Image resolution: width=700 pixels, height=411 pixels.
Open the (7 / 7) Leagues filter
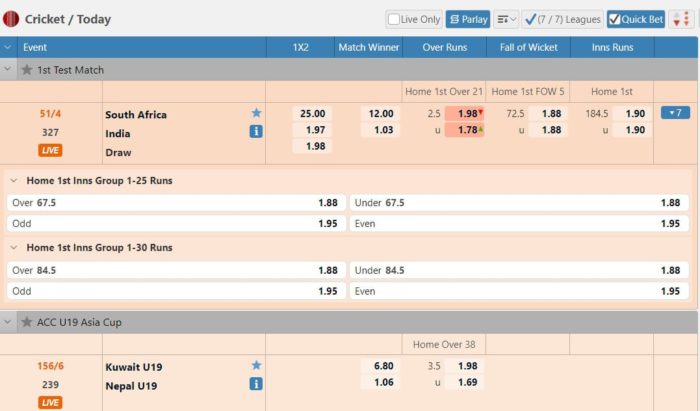pos(562,19)
